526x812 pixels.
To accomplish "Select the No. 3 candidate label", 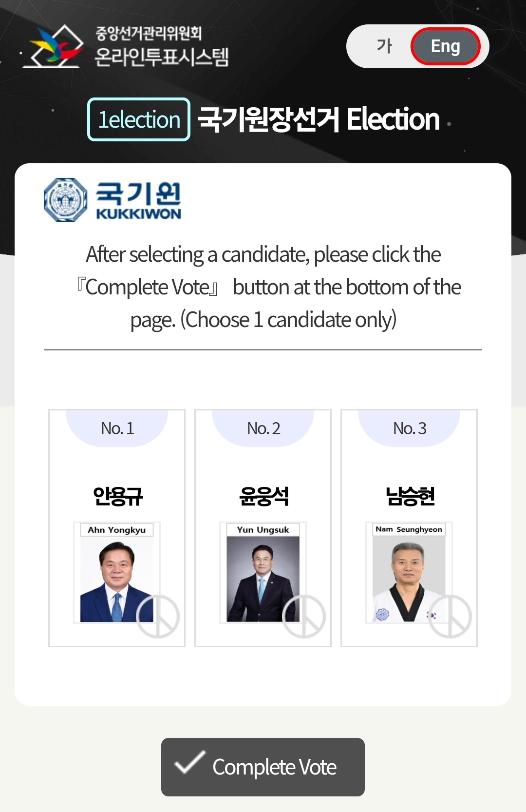I will [409, 428].
